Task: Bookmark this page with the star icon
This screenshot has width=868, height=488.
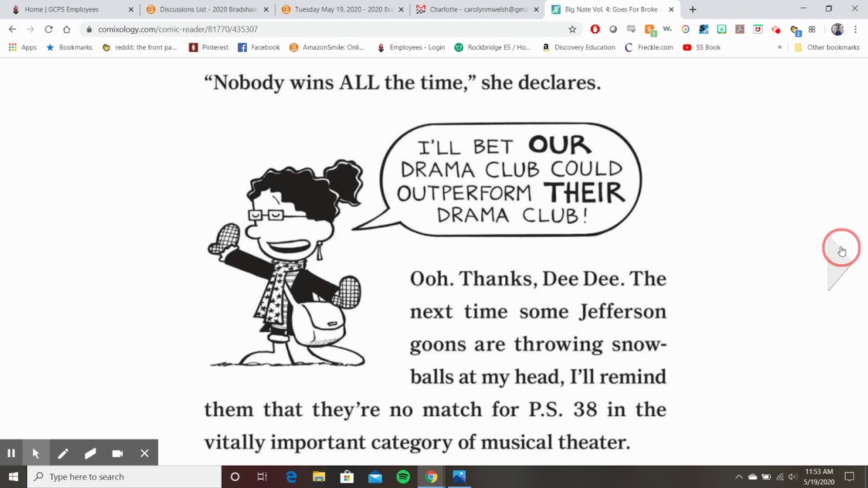Action: point(572,29)
